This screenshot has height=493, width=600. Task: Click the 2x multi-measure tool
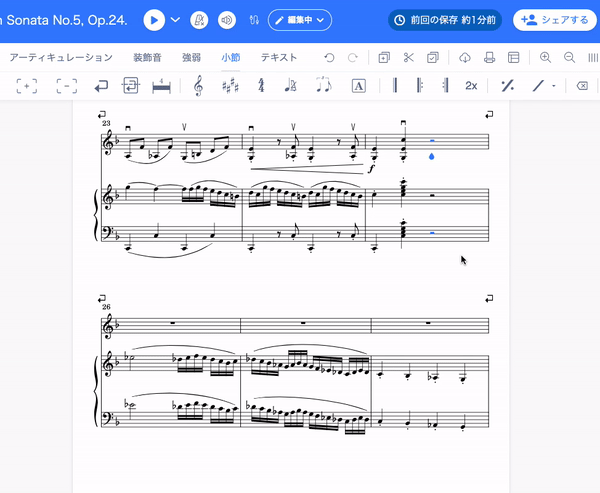[x=471, y=86]
